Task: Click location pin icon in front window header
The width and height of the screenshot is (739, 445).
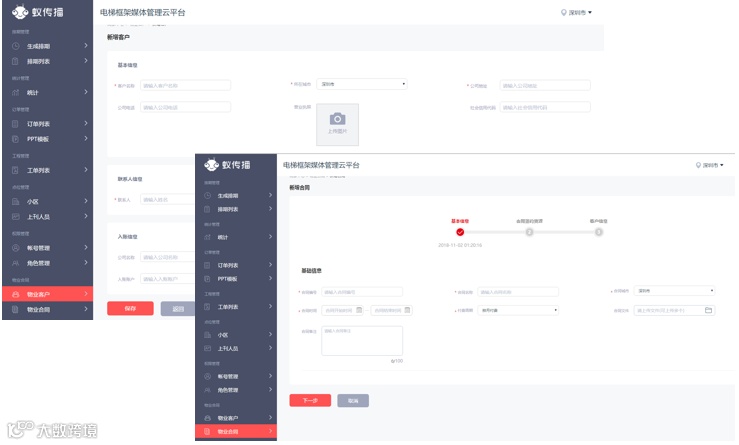Action: pos(698,165)
